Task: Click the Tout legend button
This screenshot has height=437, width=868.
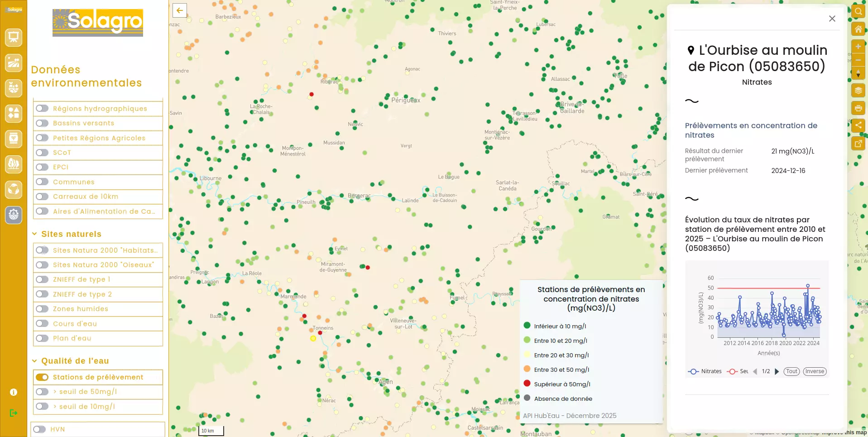Action: pos(791,371)
